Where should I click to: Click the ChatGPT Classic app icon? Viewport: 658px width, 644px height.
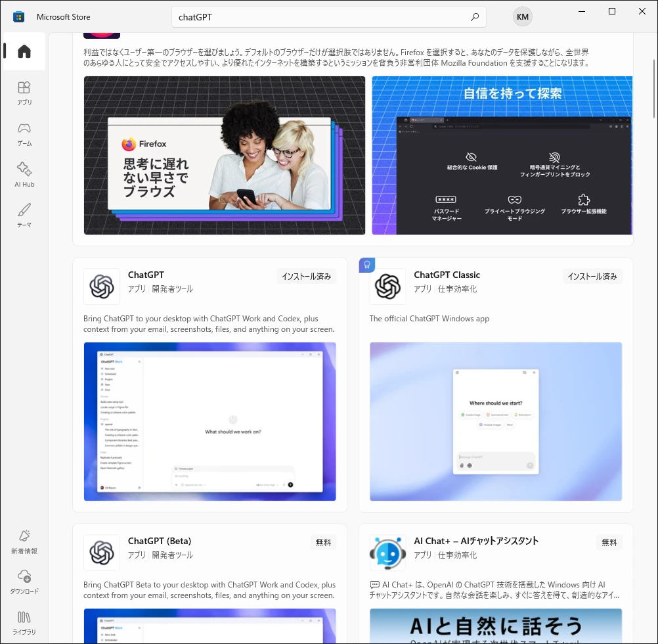click(387, 287)
